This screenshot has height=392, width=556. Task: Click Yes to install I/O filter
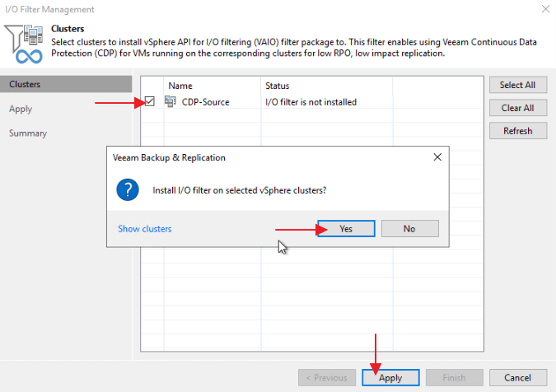coord(346,229)
